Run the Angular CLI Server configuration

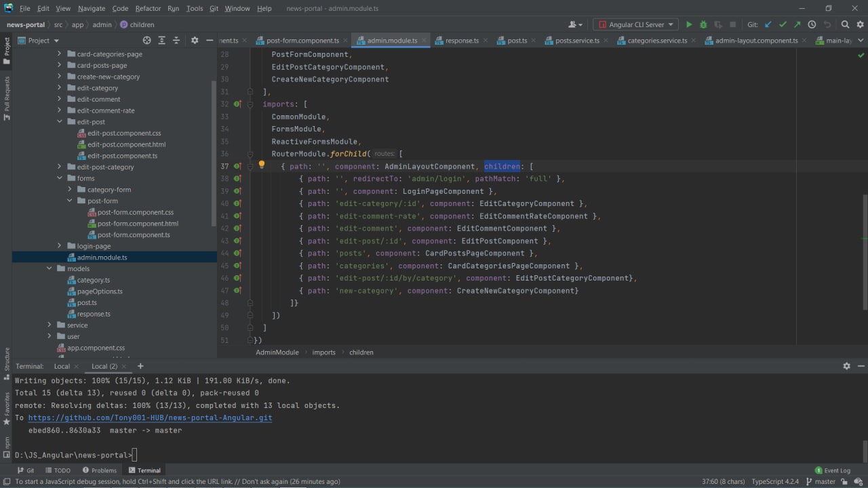pos(689,24)
